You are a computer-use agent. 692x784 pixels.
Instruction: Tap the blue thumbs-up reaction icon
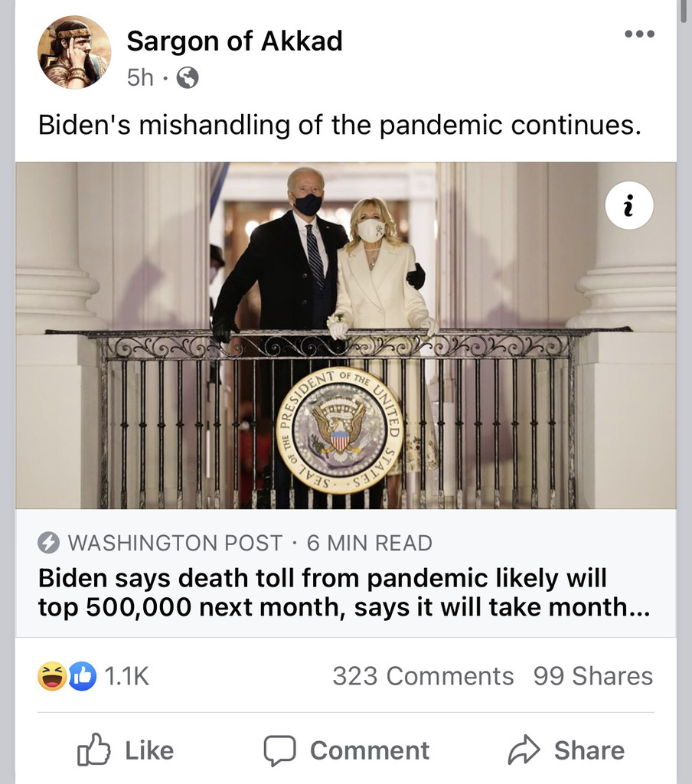pos(82,676)
